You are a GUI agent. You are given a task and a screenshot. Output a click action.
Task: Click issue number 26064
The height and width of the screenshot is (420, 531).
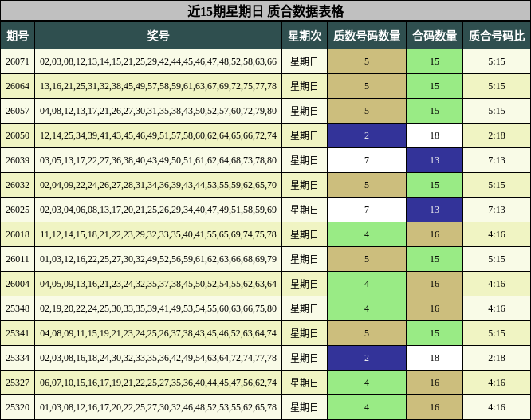pyautogui.click(x=18, y=86)
